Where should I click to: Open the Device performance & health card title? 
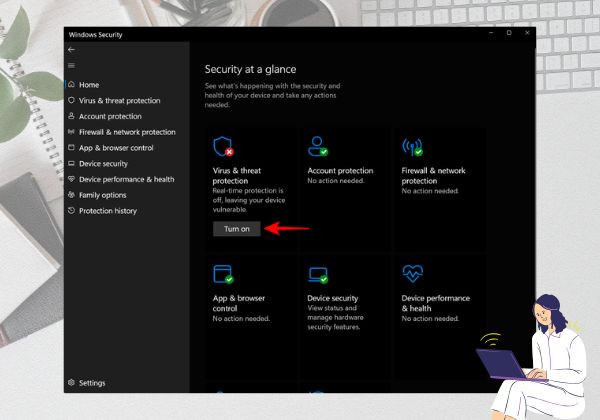[x=435, y=303]
